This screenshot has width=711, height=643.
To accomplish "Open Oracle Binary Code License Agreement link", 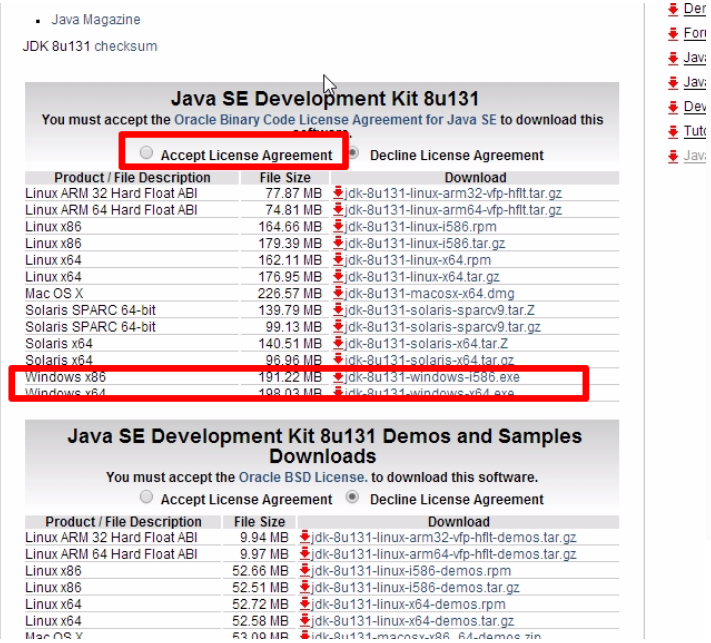I will click(335, 120).
